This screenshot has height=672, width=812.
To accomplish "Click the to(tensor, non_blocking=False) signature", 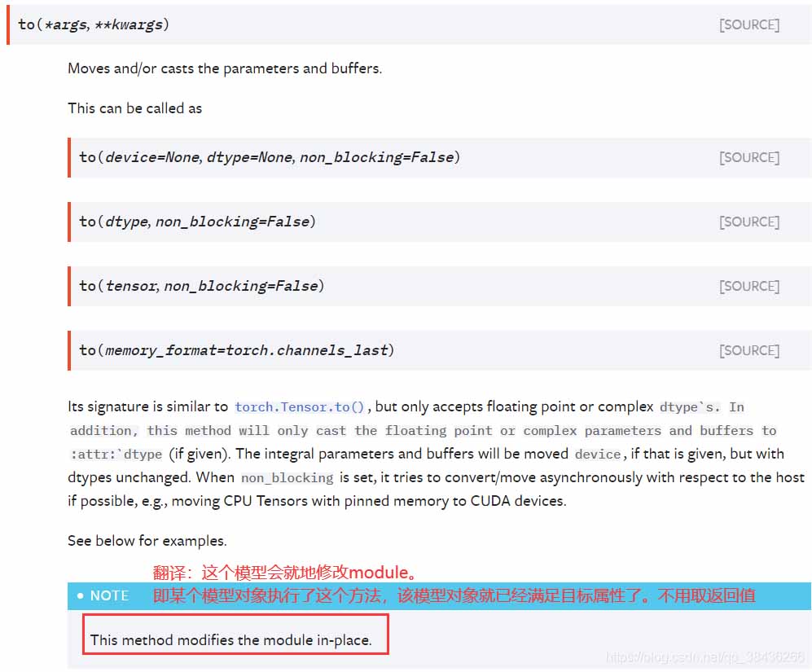I will (x=201, y=285).
